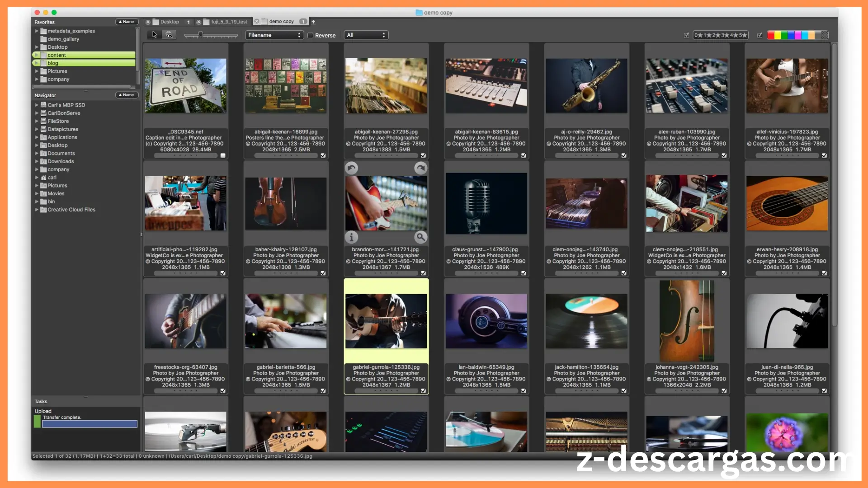Expand Creative Cloud Files folder
This screenshot has width=868, height=488.
pos(37,210)
